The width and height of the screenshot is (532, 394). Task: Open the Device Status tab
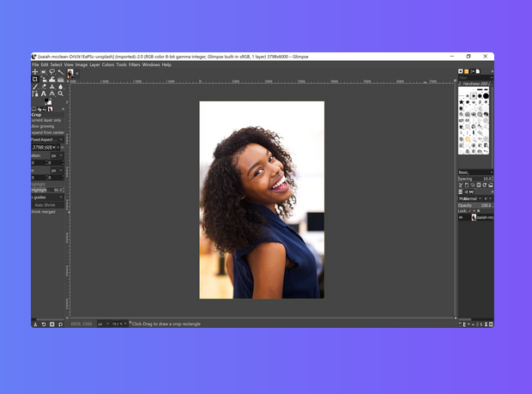click(39, 109)
